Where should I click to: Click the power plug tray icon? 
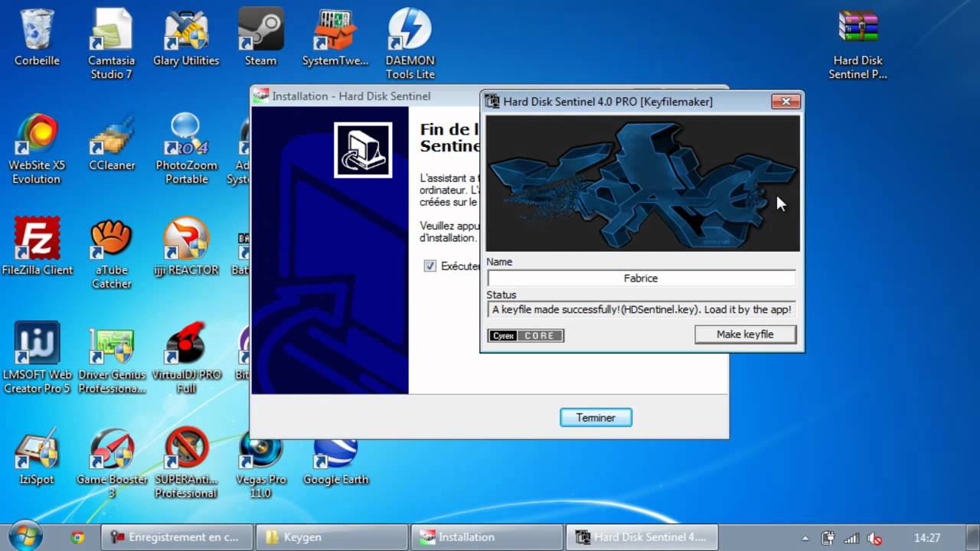(828, 538)
